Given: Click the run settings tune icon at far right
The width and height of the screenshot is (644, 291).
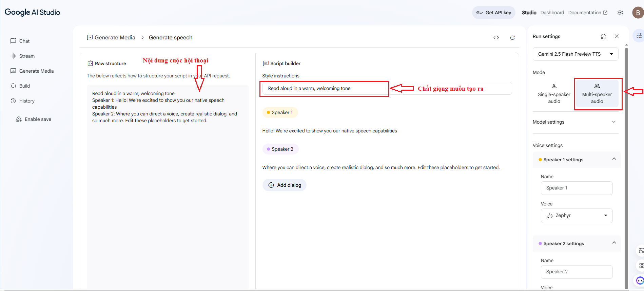Looking at the screenshot, I should (x=639, y=36).
